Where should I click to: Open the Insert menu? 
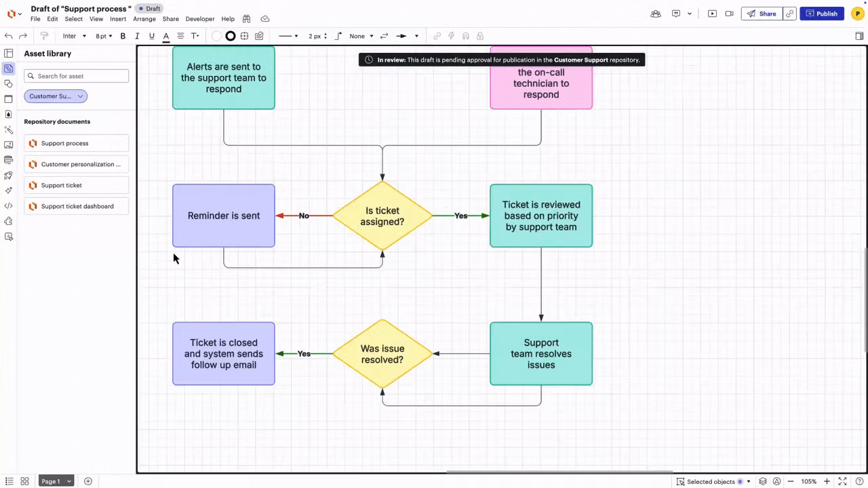tap(118, 19)
